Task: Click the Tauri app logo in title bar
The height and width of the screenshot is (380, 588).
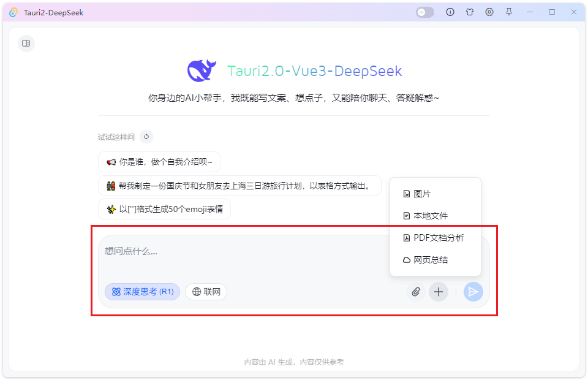Action: pos(13,12)
